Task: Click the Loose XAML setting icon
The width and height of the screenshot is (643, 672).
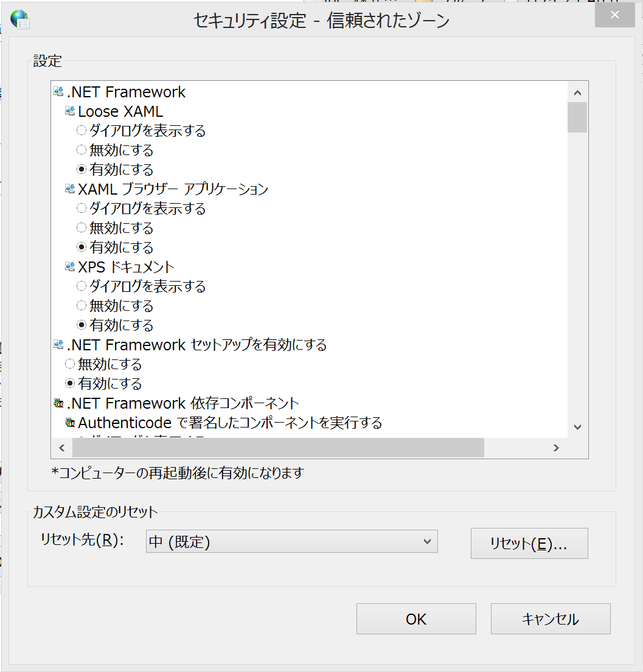Action: pyautogui.click(x=70, y=111)
